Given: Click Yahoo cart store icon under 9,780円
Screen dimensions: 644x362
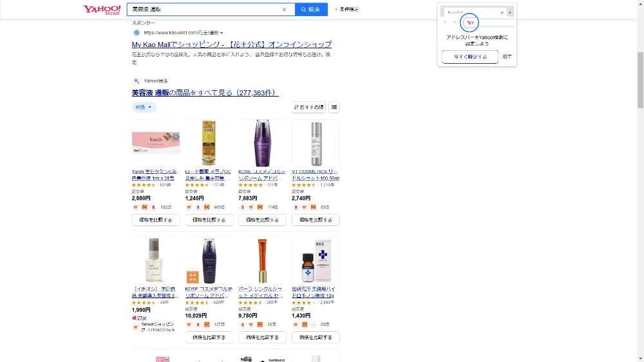Looking at the screenshot, I should 251,325.
